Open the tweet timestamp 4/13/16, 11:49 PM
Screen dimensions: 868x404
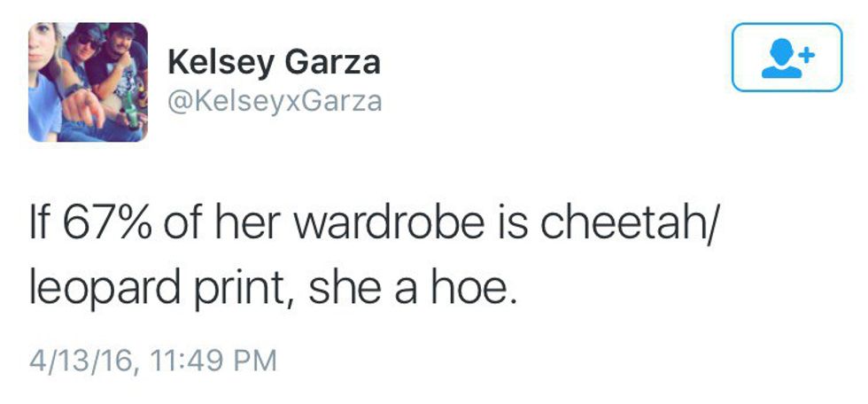[x=152, y=361]
